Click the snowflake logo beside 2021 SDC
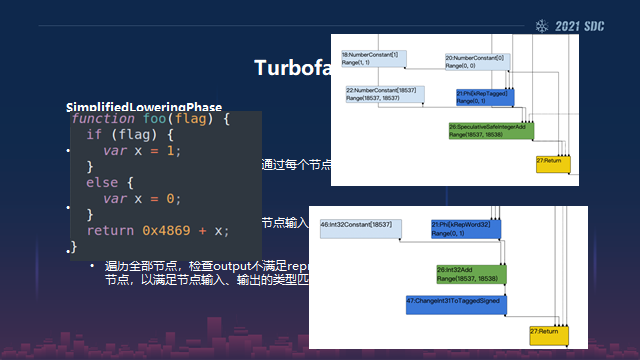Viewport: 640px width, 360px height. pos(542,27)
